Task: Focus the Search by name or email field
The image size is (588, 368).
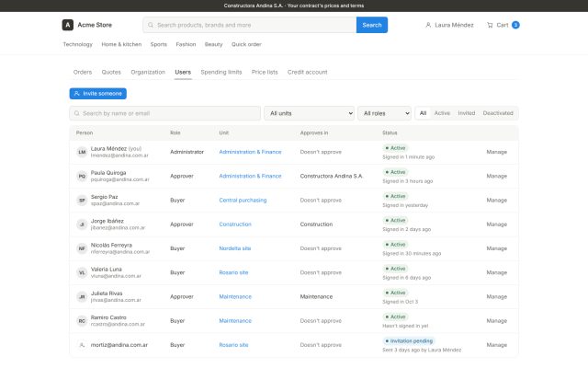Action: tap(165, 113)
